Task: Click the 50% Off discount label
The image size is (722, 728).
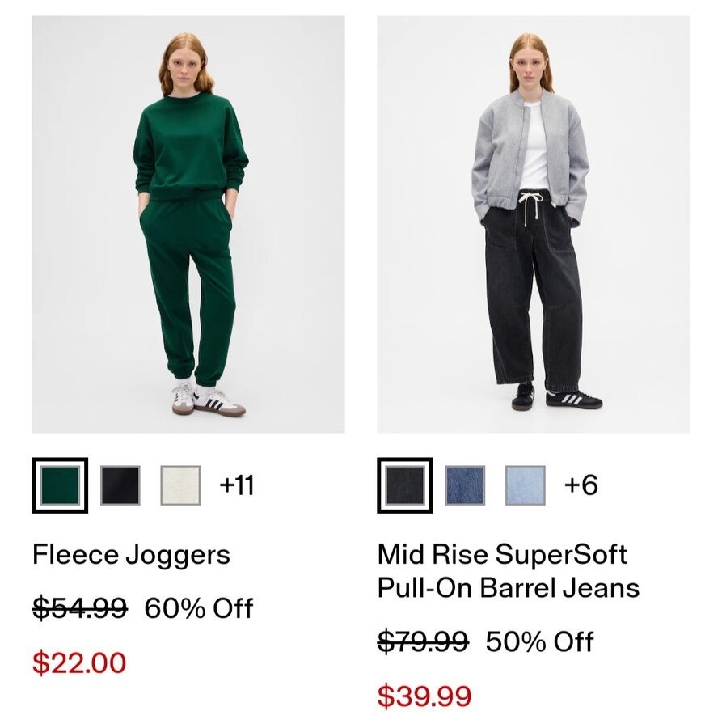Action: (539, 641)
